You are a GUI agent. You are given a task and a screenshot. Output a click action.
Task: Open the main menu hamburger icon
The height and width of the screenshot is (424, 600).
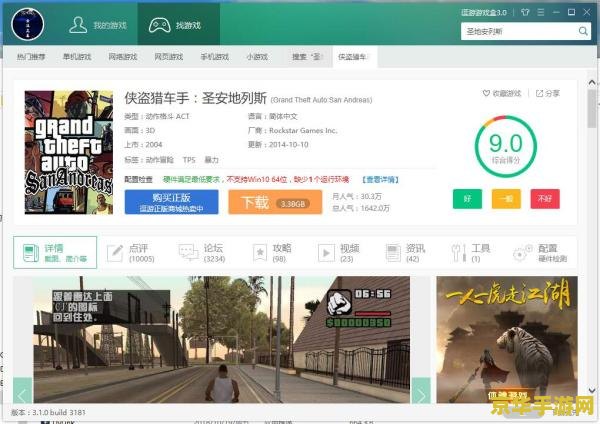541,12
